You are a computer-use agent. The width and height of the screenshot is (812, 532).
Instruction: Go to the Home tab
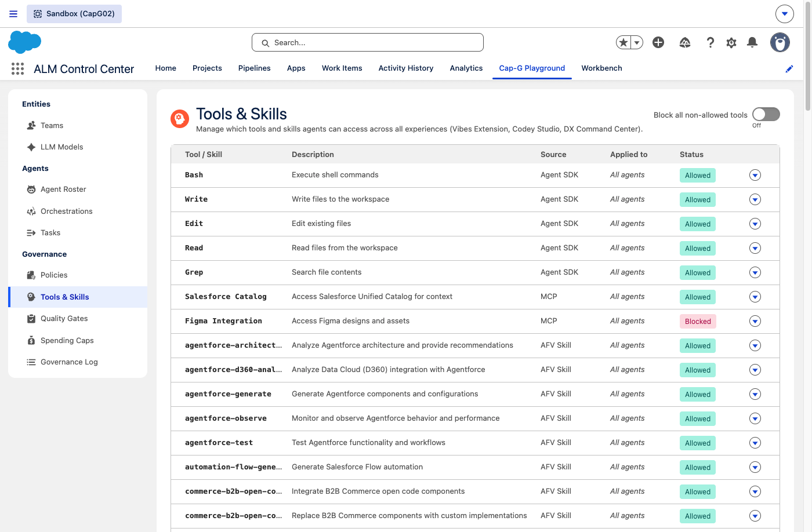point(166,68)
